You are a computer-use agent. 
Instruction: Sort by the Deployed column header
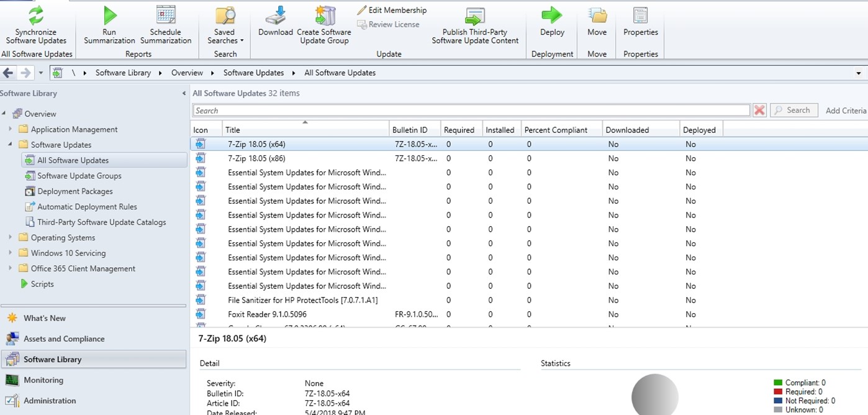pos(701,130)
